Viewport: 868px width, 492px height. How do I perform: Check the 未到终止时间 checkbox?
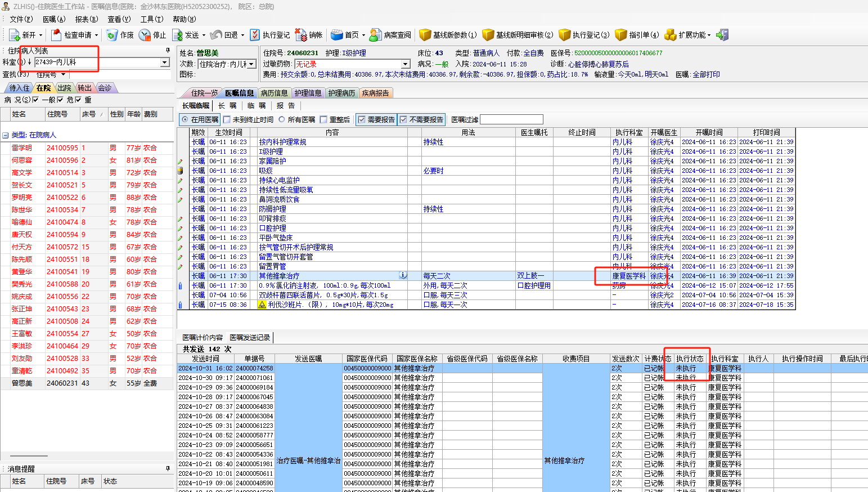coord(227,119)
